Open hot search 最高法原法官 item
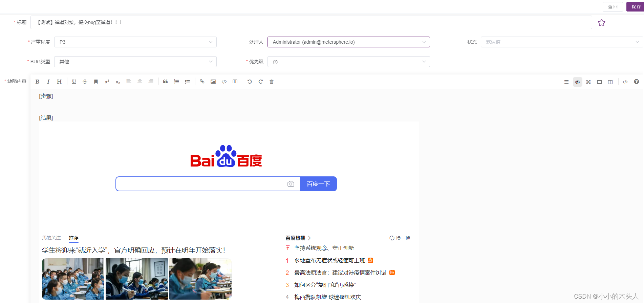 (340, 273)
